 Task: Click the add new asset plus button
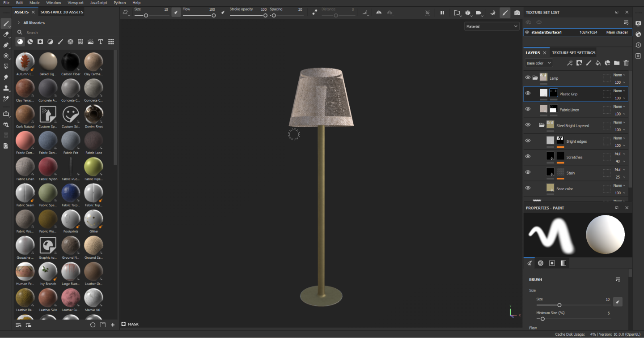113,325
